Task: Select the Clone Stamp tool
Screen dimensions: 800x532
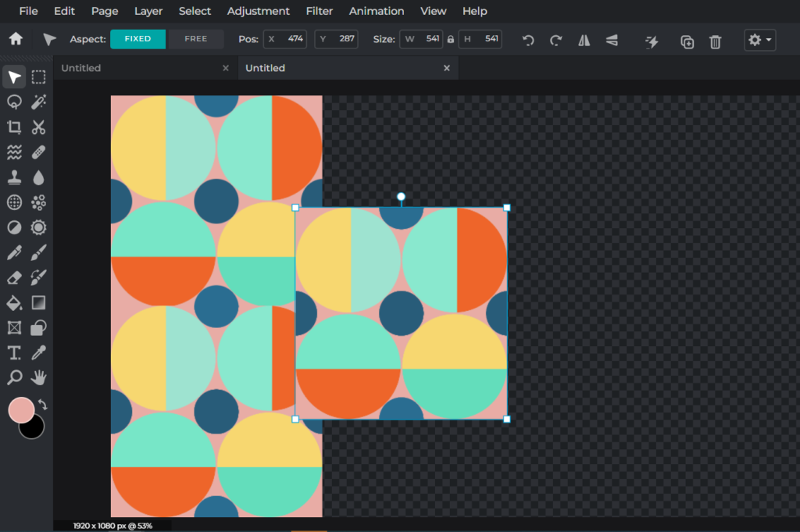Action: 13,177
